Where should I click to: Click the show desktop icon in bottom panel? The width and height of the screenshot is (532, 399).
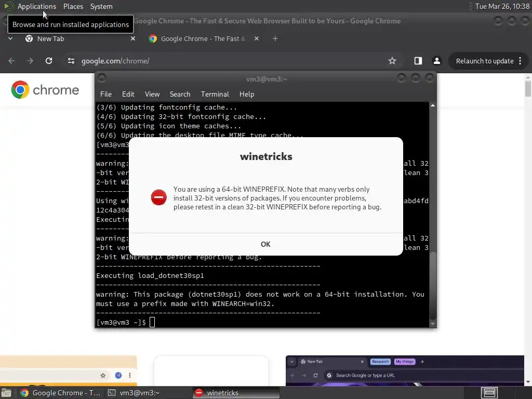click(x=6, y=393)
